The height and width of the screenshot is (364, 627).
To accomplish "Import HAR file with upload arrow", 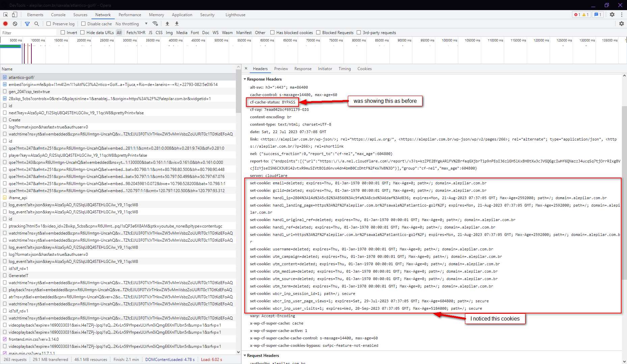I will coord(167,24).
